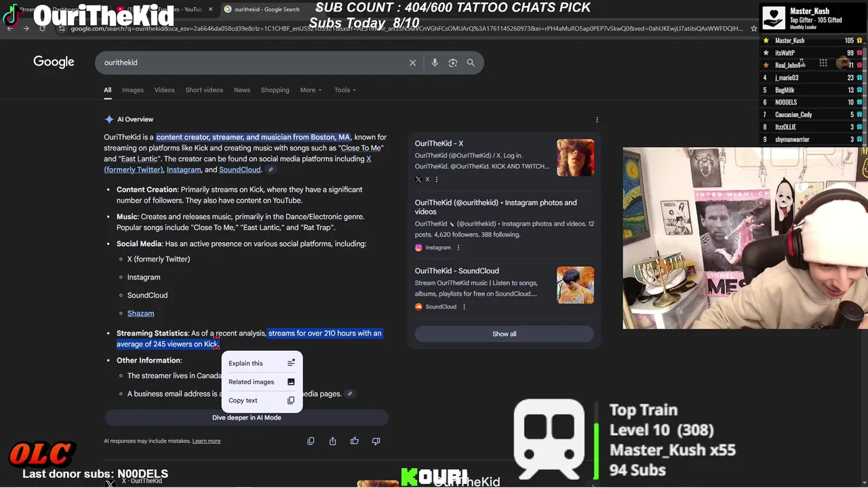Open the Instagram link in the overview paragraph
Screen dimensions: 868x488
coord(184,169)
